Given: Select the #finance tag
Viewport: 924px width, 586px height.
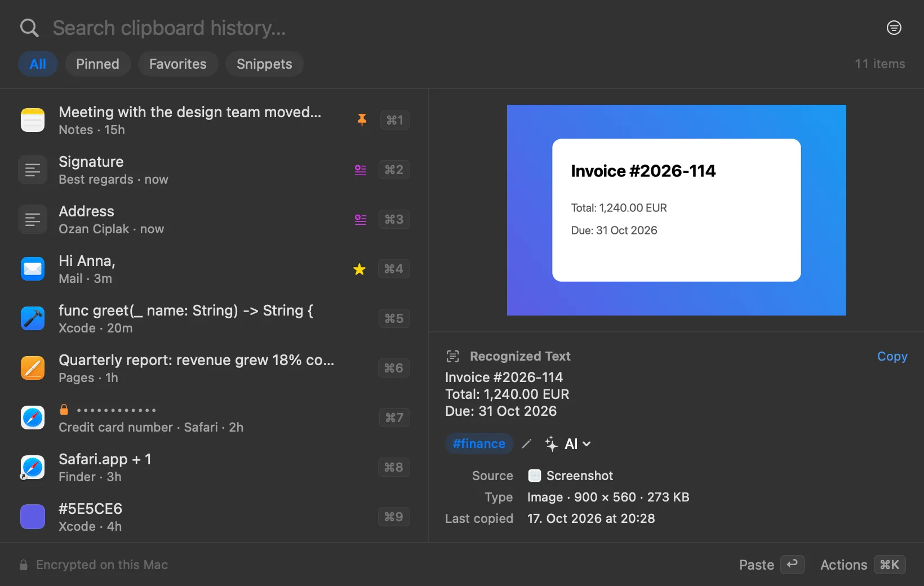Looking at the screenshot, I should pyautogui.click(x=479, y=443).
